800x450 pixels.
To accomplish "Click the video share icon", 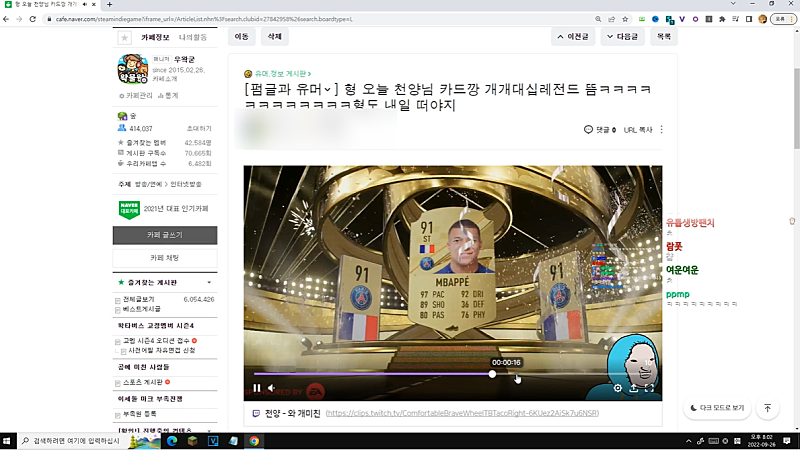I will pos(633,388).
